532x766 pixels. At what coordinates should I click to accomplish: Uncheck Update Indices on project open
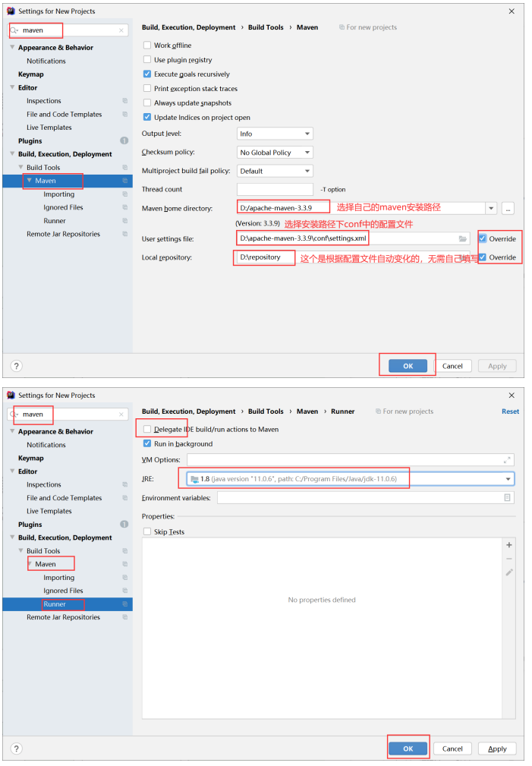click(x=147, y=117)
